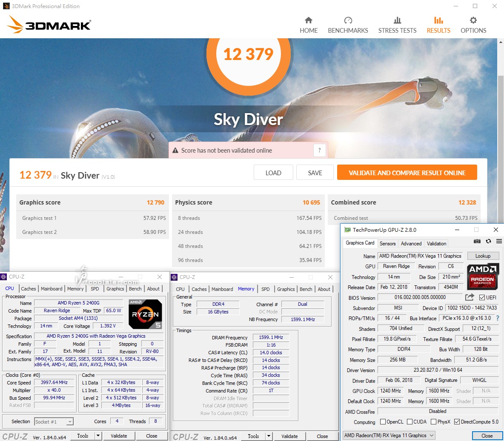Click the right CPU-Z window title icon
Viewport: 504px width, 441px height.
[x=174, y=277]
